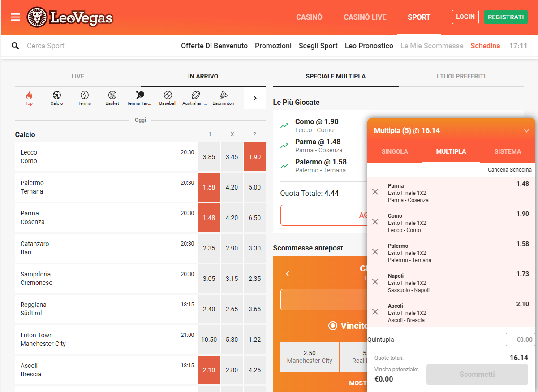
Task: Click the Scommetti bet button
Action: [477, 375]
